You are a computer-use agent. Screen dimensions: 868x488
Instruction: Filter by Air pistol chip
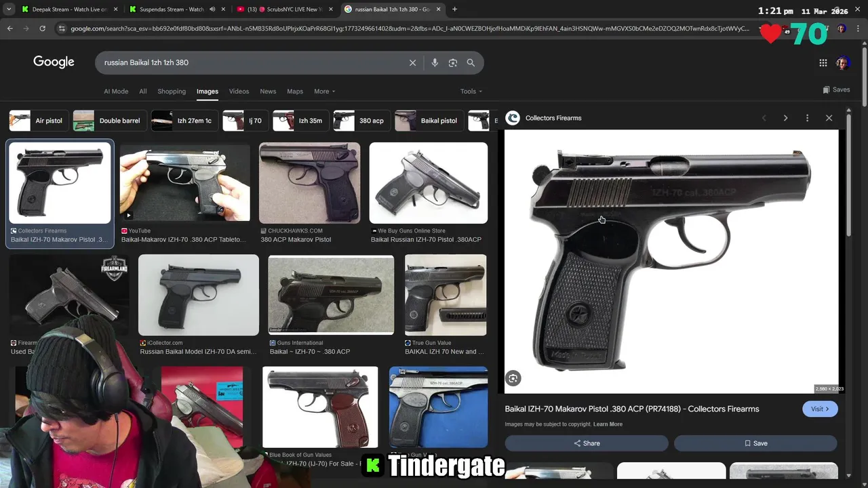point(37,121)
